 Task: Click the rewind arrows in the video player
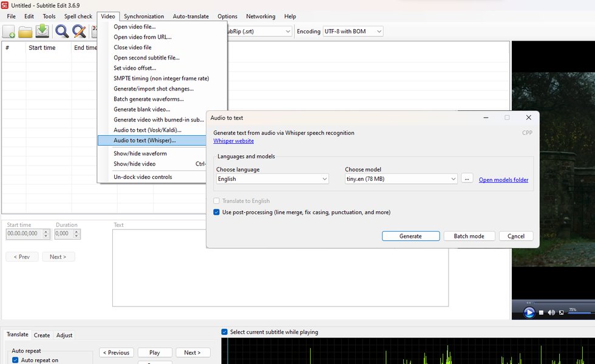click(x=528, y=303)
